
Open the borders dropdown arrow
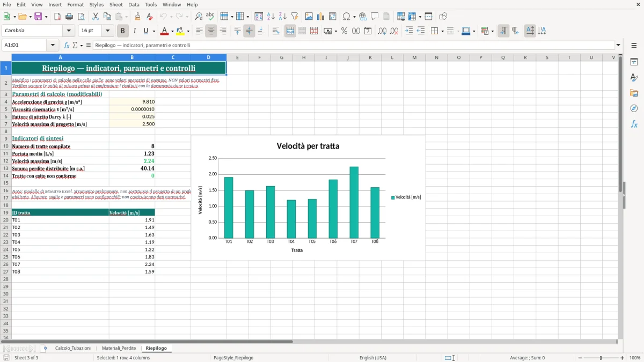click(442, 31)
